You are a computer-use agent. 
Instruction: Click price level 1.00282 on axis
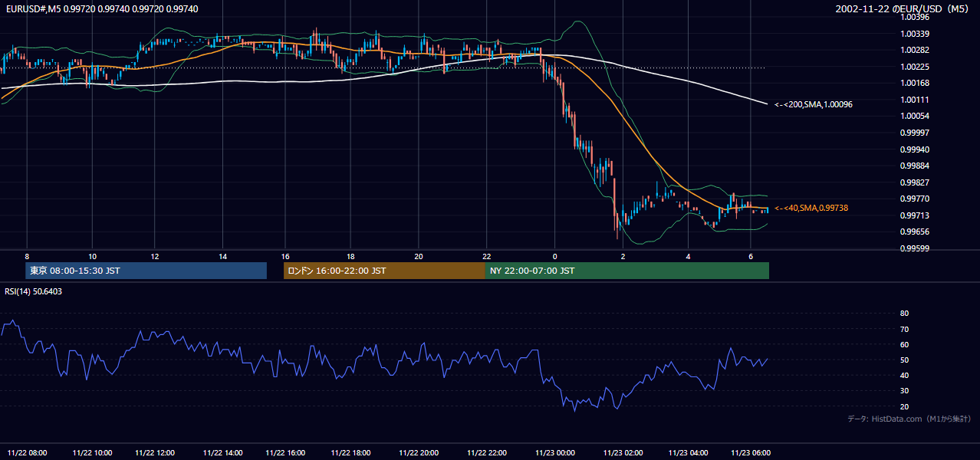(914, 50)
